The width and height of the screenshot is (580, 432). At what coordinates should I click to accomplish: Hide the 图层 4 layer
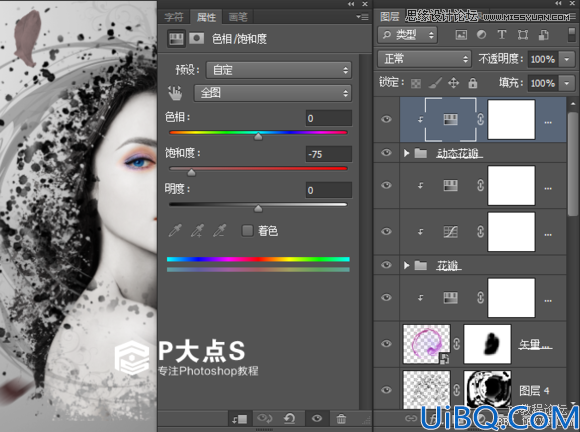[x=387, y=390]
